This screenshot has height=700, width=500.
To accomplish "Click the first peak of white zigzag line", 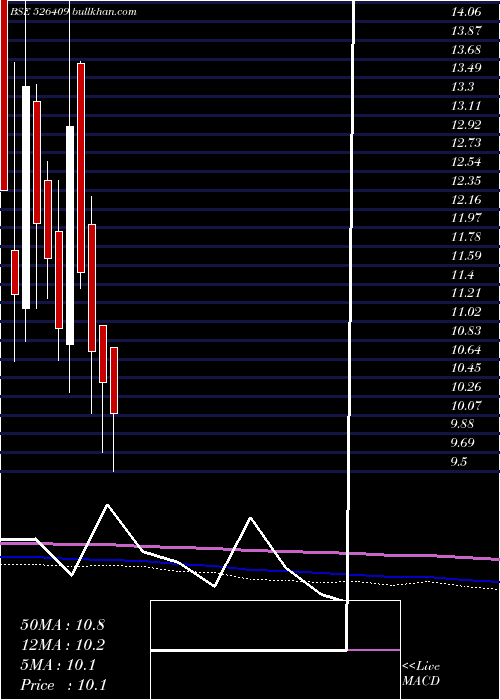I will click(107, 505).
